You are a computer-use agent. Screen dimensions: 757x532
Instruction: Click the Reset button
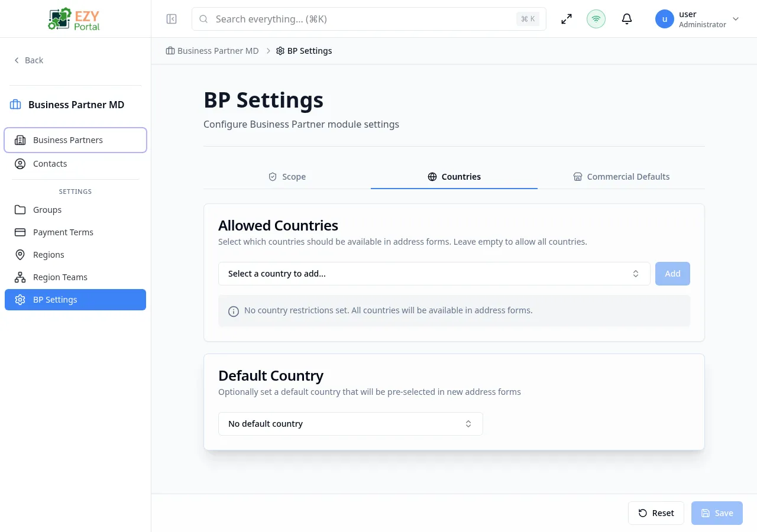[656, 513]
